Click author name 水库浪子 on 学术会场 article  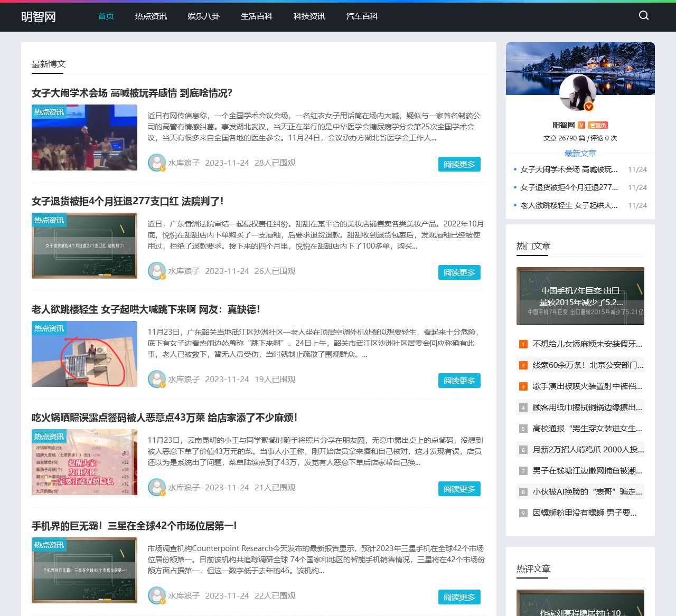tap(184, 163)
